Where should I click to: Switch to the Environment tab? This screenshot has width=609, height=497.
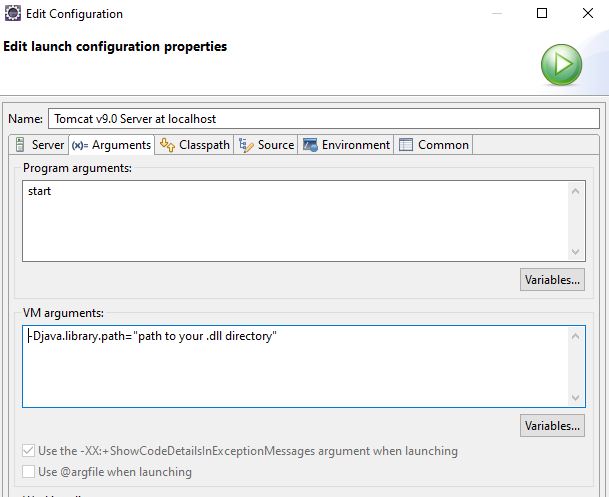(x=346, y=145)
